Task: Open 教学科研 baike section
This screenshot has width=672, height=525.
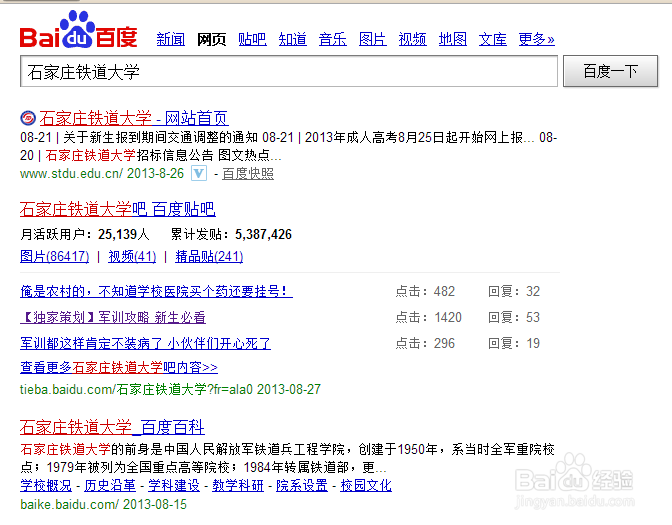Action: [238, 485]
